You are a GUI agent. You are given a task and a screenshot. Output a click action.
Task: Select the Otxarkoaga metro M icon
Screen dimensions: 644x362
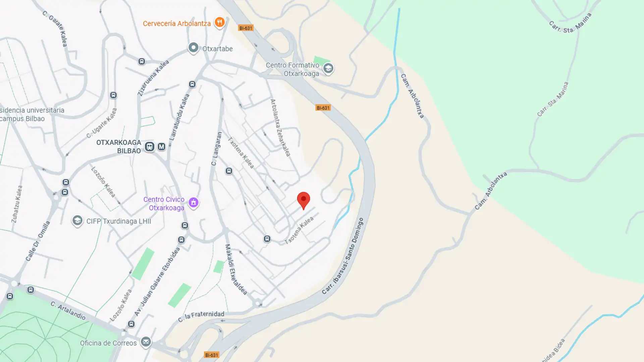click(161, 147)
